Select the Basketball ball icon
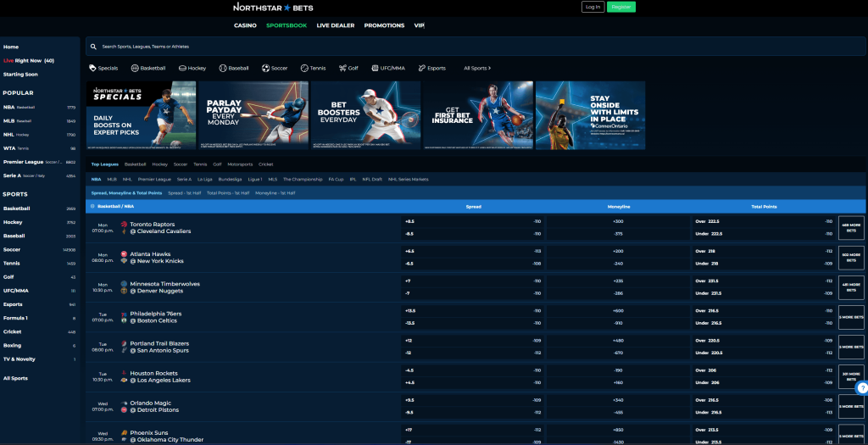Screen dimensions: 868x445 tap(135, 68)
